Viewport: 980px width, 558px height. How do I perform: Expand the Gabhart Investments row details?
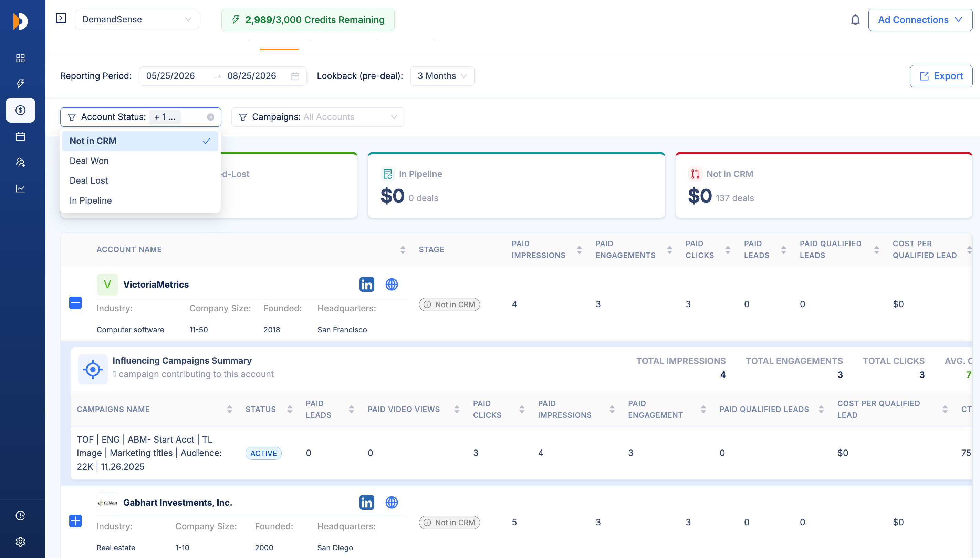point(75,521)
